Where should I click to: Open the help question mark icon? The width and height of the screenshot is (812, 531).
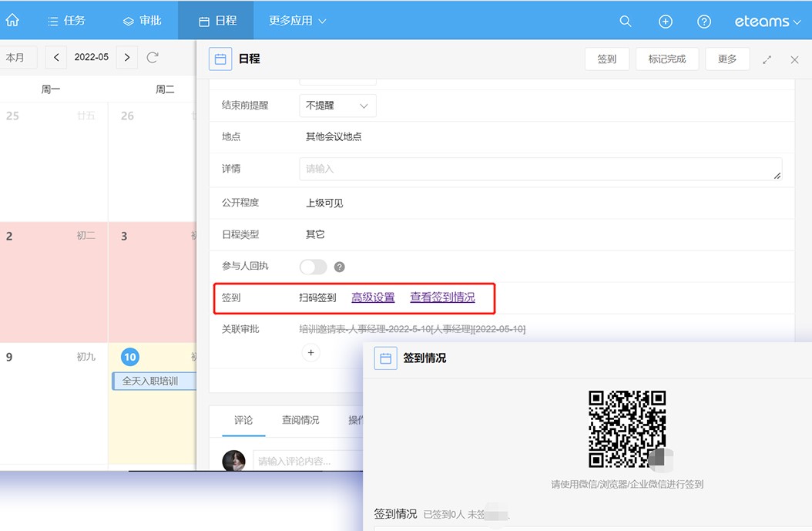point(704,22)
